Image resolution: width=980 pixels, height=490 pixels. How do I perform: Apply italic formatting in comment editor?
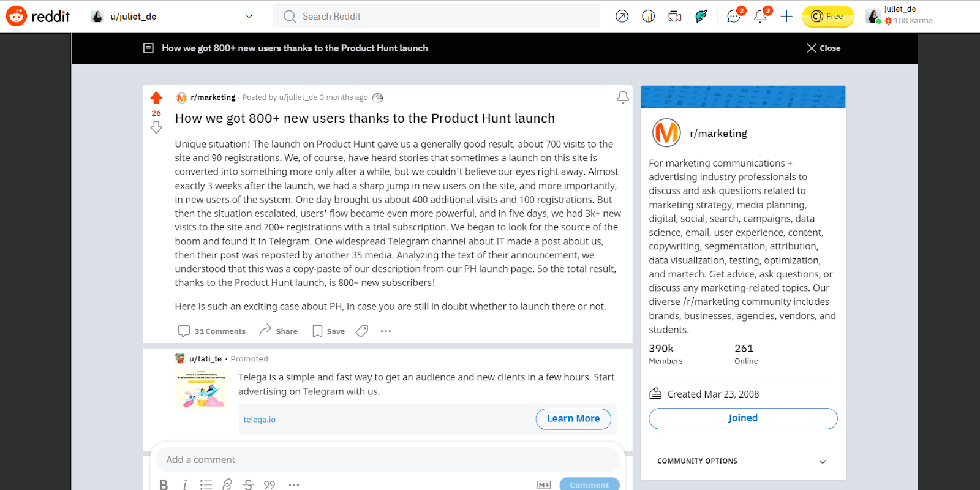(184, 484)
